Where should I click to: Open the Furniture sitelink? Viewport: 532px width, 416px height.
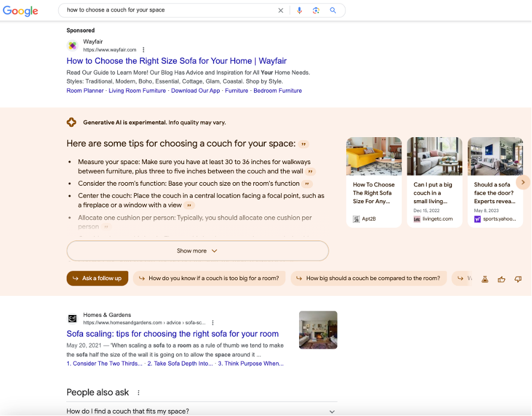237,91
